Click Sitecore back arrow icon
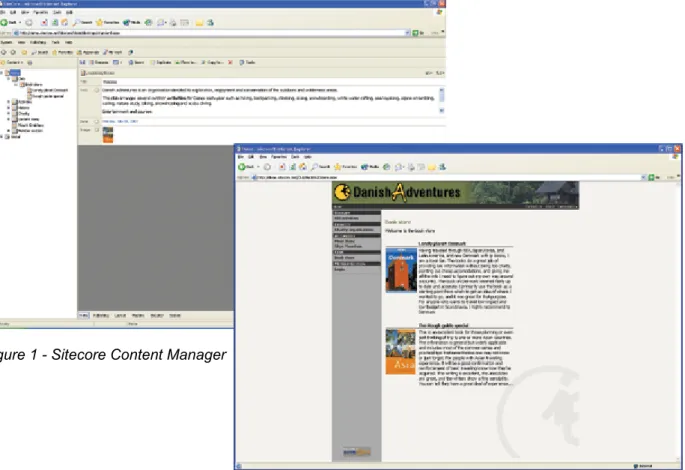 [x=3, y=52]
